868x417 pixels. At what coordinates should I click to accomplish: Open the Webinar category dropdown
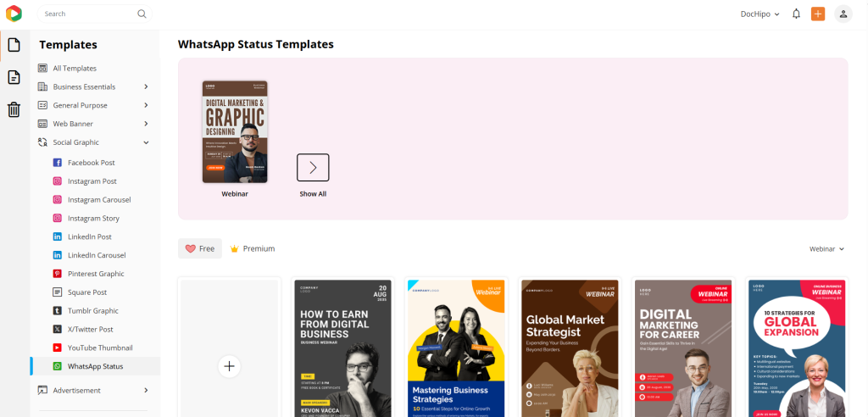[826, 249]
